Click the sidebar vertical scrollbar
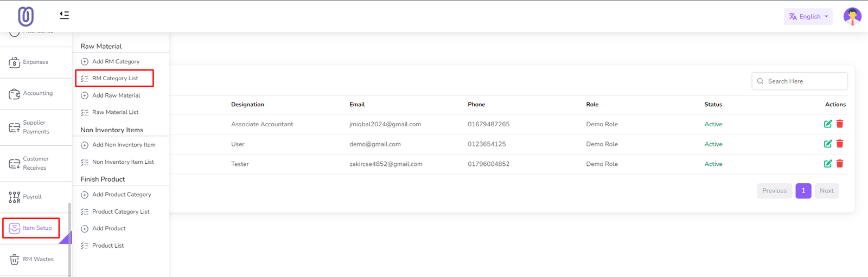 pos(69,239)
